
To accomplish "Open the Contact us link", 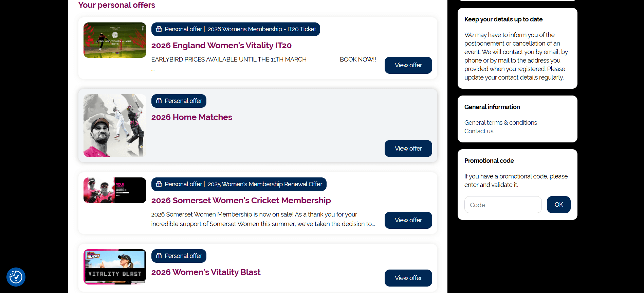I will [479, 131].
